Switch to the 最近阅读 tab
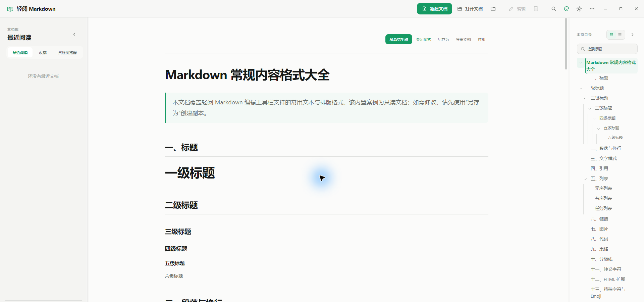 pyautogui.click(x=20, y=53)
